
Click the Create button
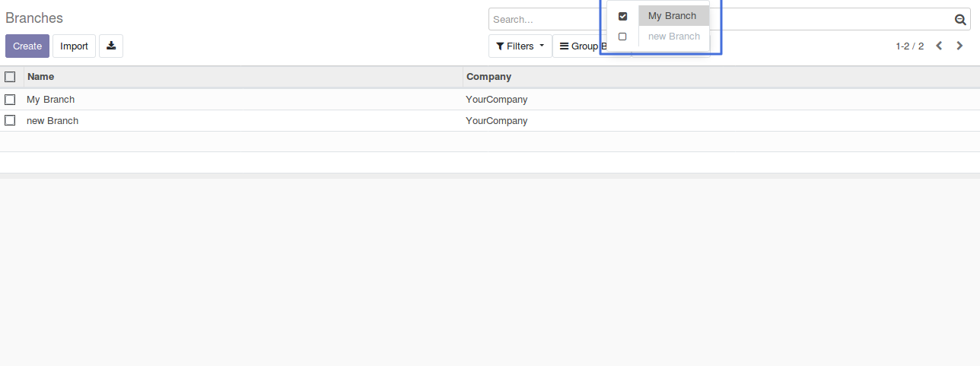click(27, 46)
